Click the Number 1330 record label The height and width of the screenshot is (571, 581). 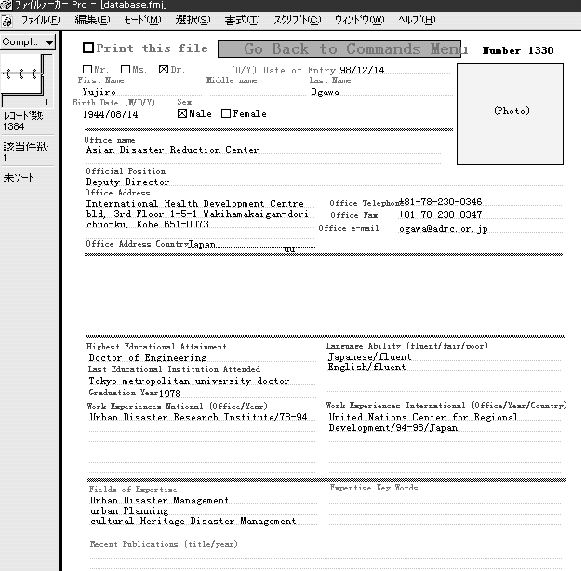pos(518,50)
